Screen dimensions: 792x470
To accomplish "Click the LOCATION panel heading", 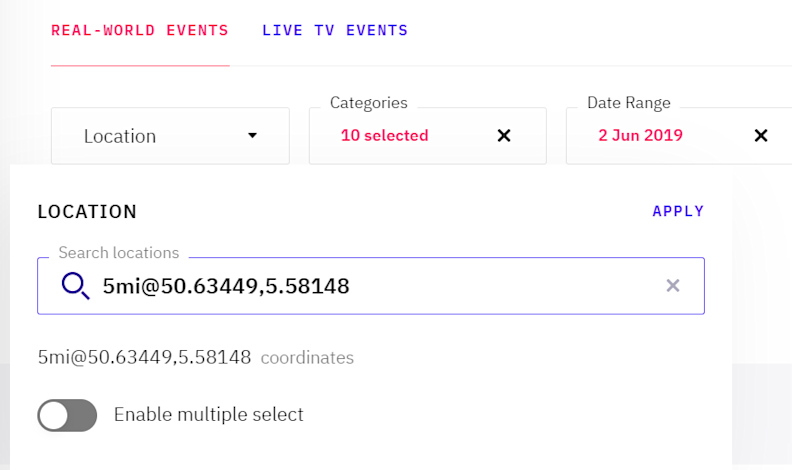I will (x=87, y=212).
